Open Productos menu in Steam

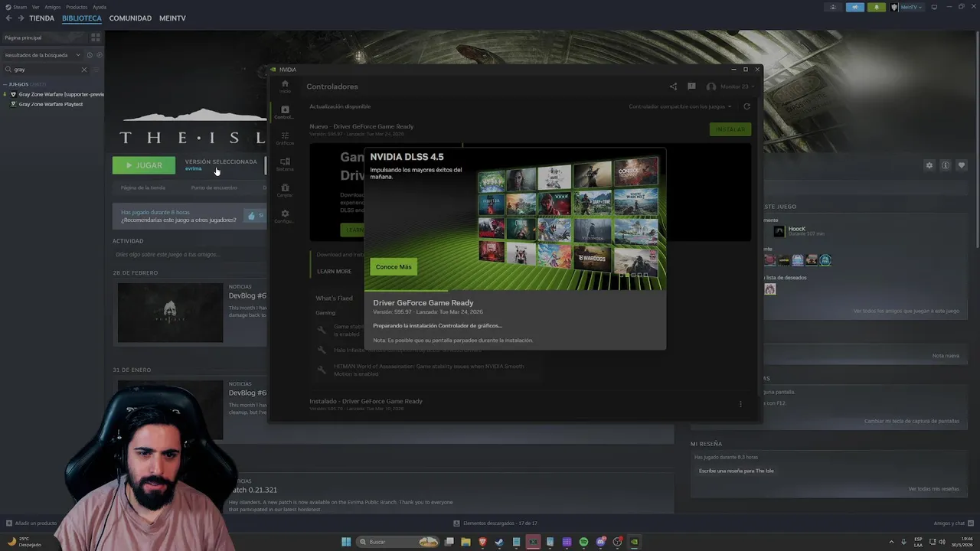pyautogui.click(x=77, y=7)
